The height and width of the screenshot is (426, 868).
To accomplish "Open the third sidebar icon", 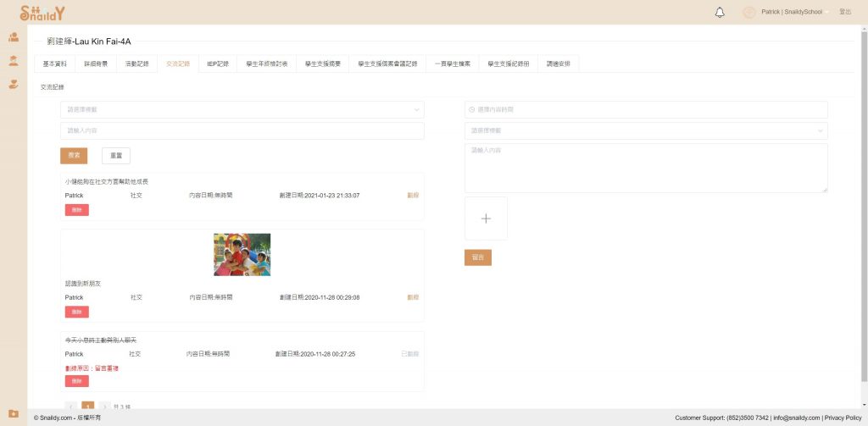I will [13, 84].
